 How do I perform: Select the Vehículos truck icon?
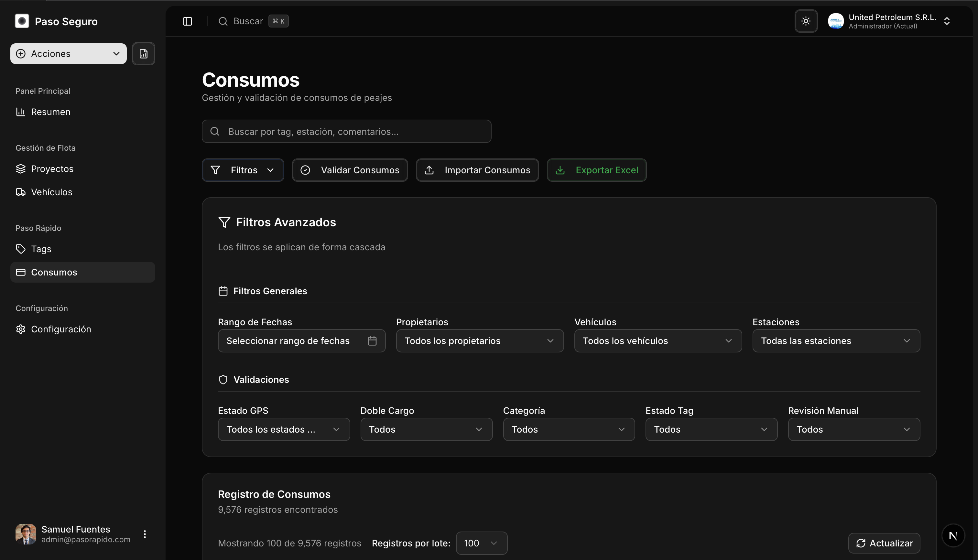[x=21, y=192]
